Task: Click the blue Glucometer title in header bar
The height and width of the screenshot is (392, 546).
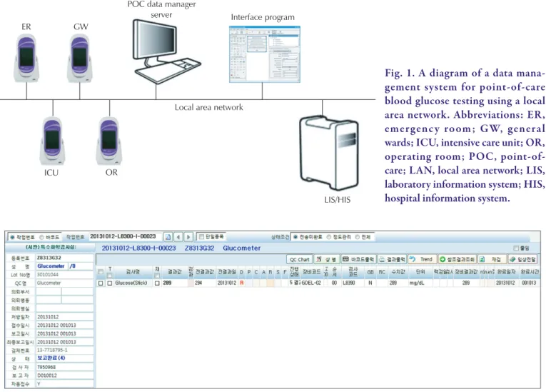Action: pos(242,248)
